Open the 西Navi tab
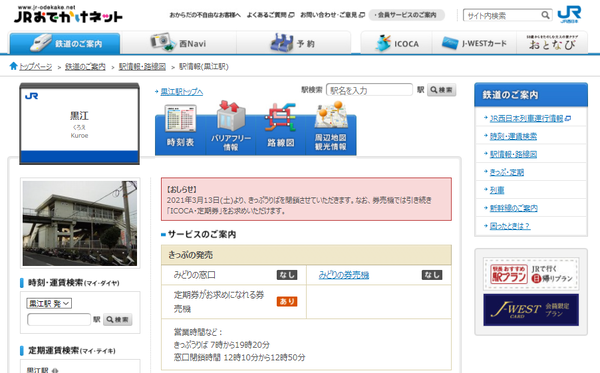600x373 pixels. click(178, 43)
